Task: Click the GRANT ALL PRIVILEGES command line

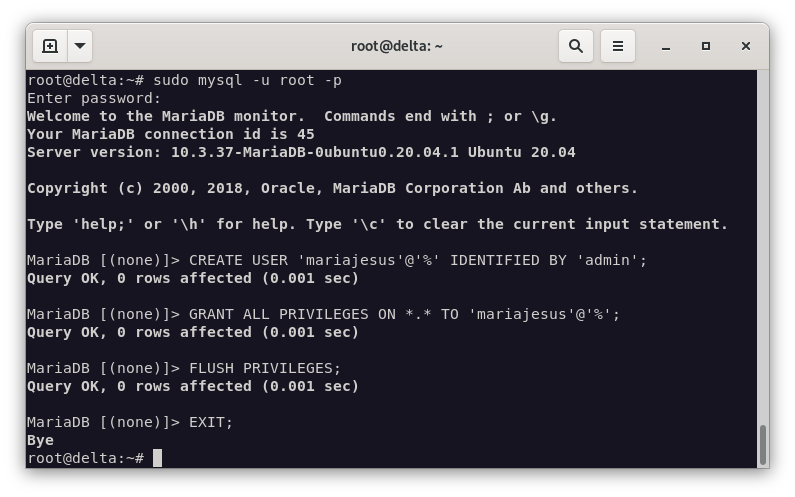Action: [x=404, y=314]
